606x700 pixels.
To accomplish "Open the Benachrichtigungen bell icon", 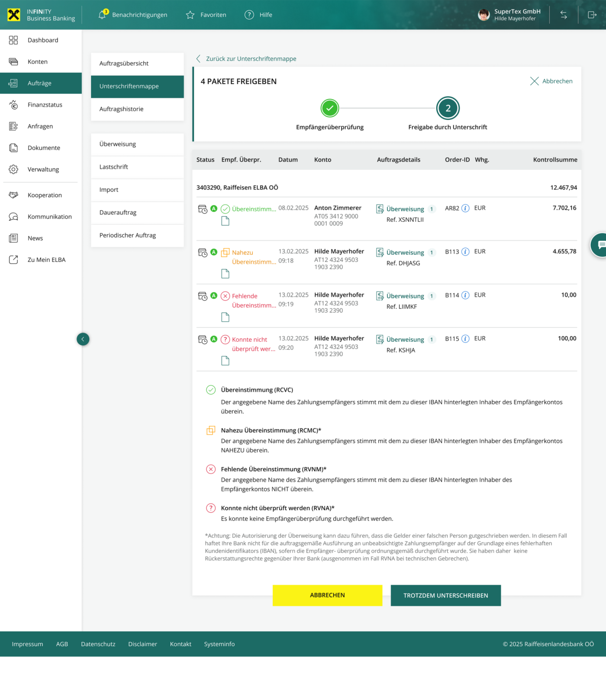I will pos(102,15).
